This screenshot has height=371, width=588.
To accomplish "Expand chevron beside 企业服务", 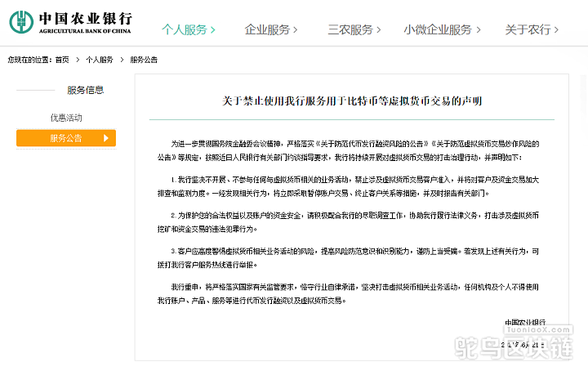I will (x=296, y=30).
